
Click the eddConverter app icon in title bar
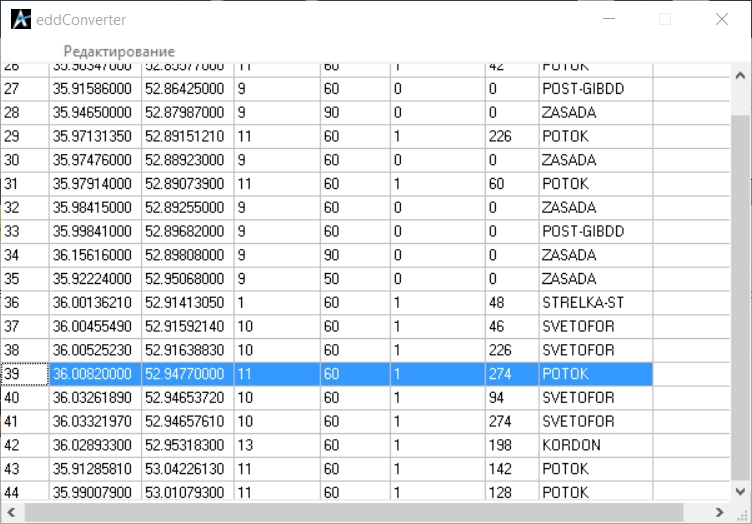tap(20, 19)
